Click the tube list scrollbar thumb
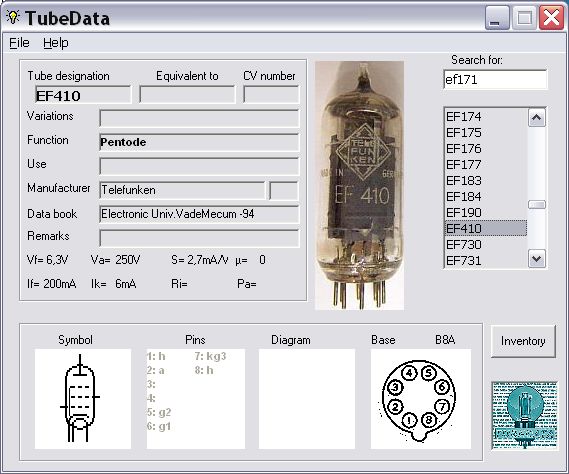 tap(537, 205)
